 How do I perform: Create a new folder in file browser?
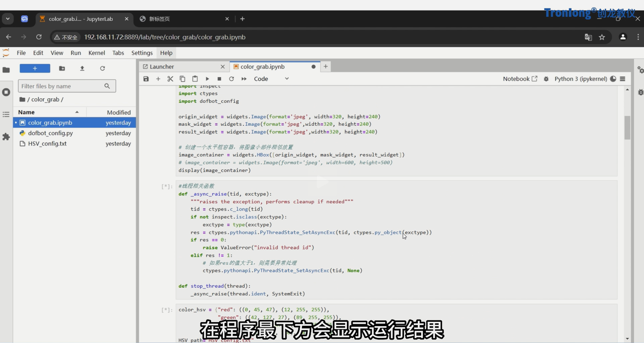[x=62, y=68]
